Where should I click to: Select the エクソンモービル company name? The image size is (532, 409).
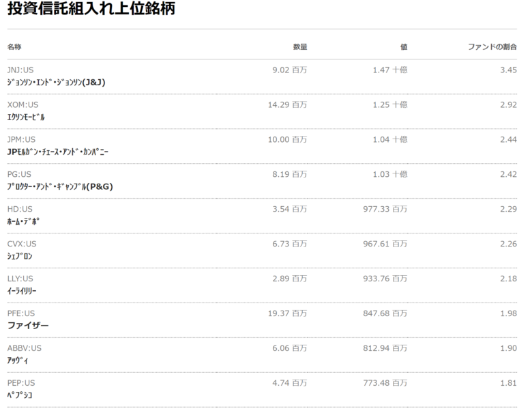tap(26, 117)
